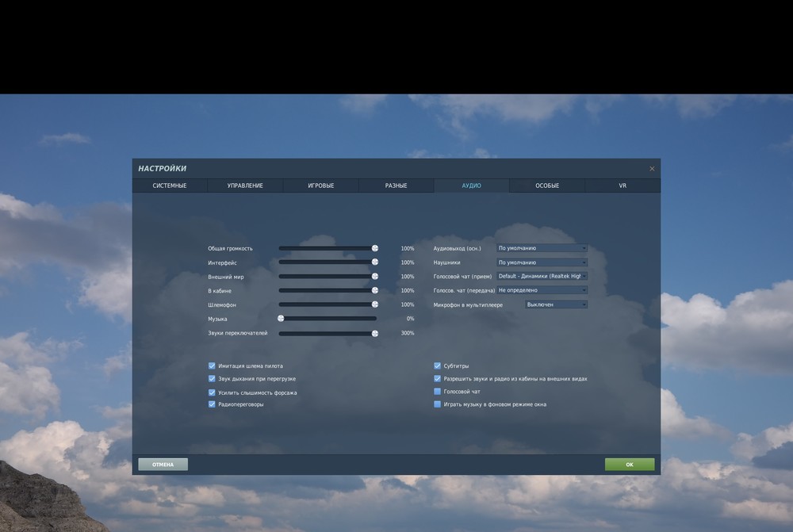Open the СИСТЕМНЫЕ settings tab
The width and height of the screenshot is (793, 532).
point(170,186)
